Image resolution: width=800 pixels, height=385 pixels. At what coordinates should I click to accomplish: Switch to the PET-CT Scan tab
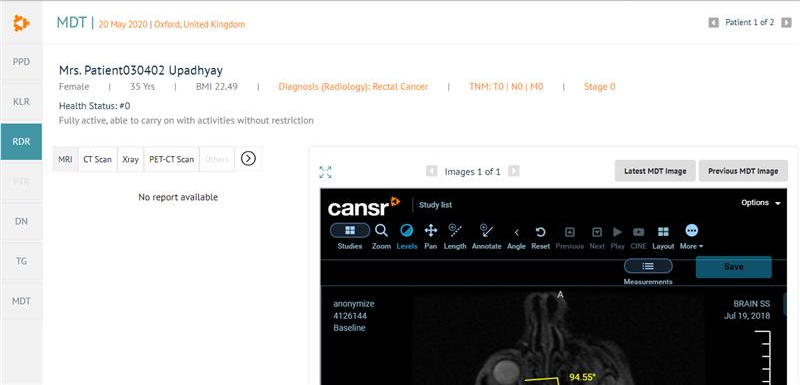(171, 159)
